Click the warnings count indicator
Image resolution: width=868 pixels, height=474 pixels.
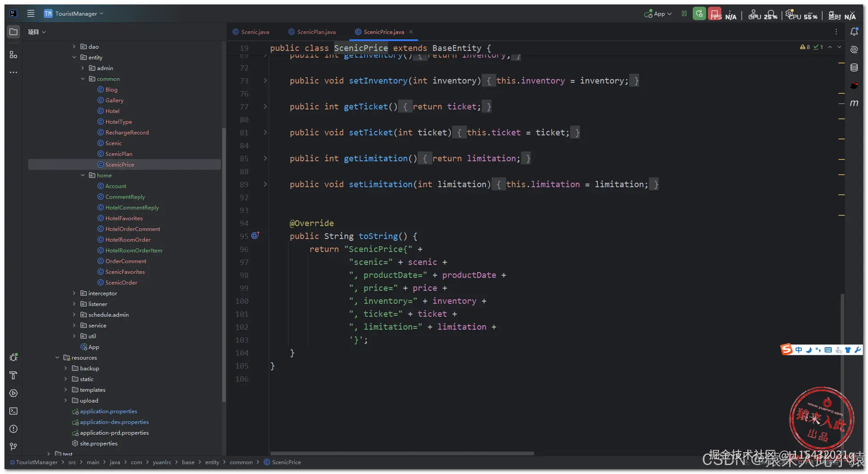[805, 47]
